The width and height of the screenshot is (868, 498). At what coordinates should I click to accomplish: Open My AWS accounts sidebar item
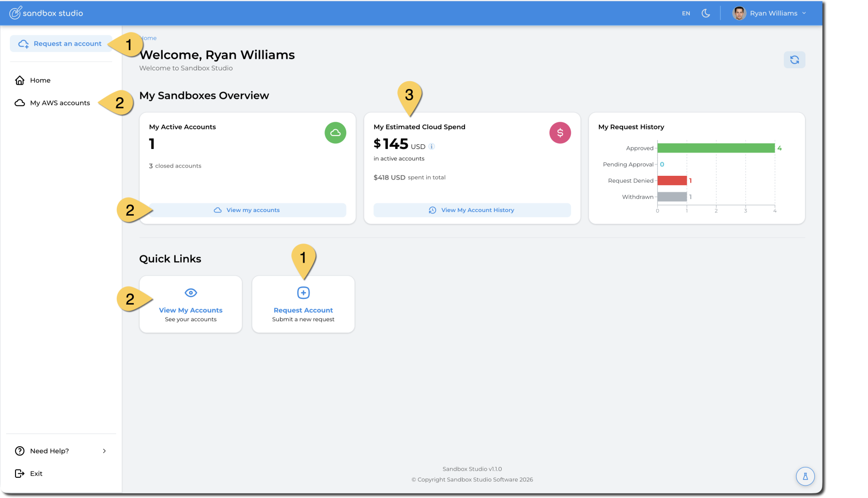click(59, 103)
